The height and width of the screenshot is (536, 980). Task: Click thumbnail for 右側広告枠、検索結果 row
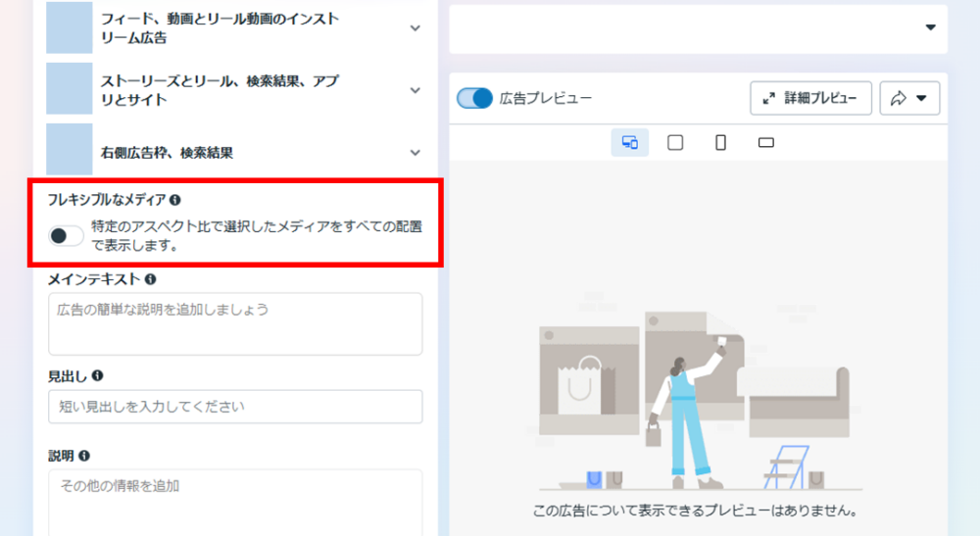(x=70, y=149)
